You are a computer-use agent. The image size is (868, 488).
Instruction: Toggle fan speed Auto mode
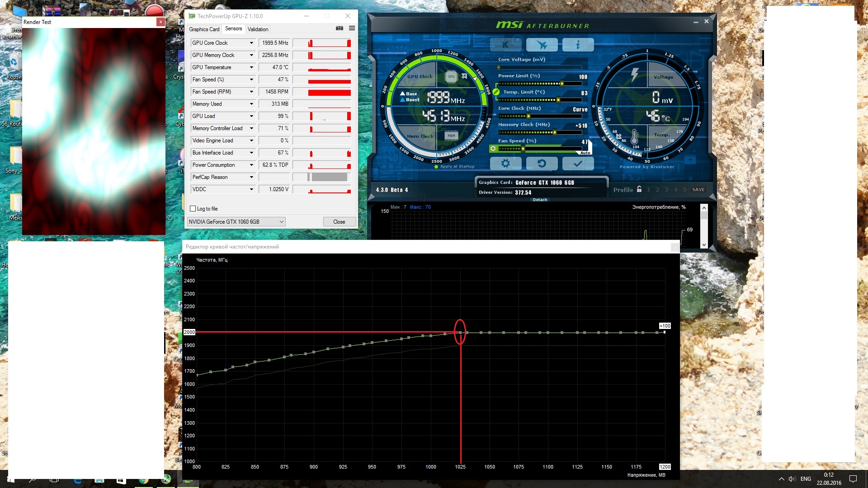[x=585, y=153]
